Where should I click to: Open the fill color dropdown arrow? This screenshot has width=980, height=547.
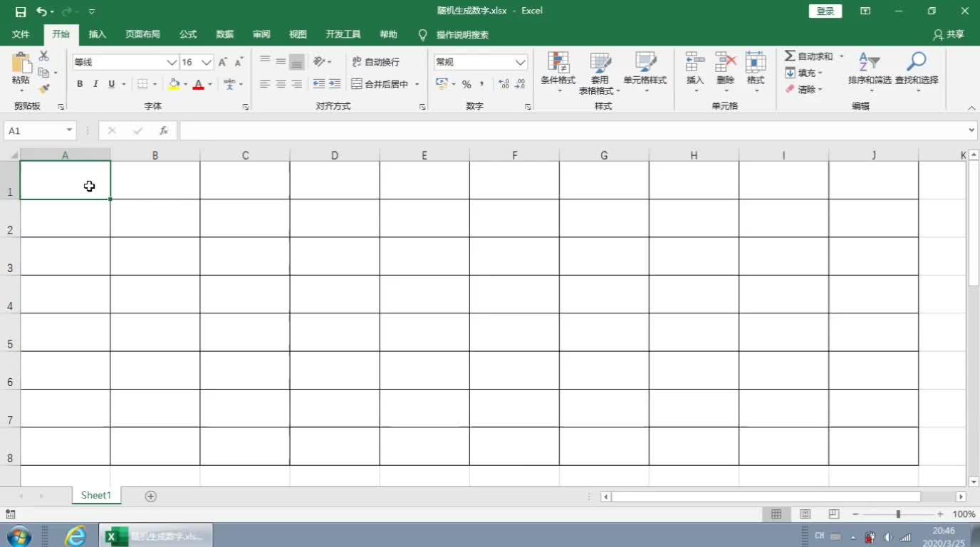pyautogui.click(x=185, y=84)
